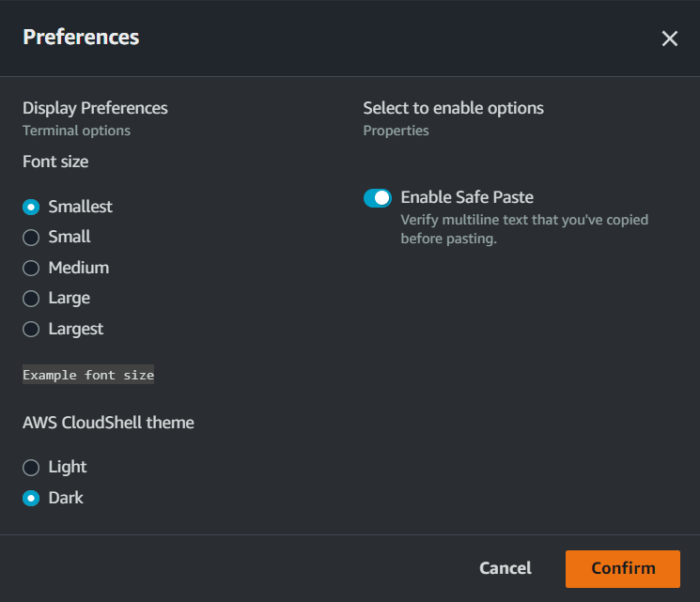Close the Preferences dialog with the X
Image resolution: width=700 pixels, height=602 pixels.
point(669,39)
